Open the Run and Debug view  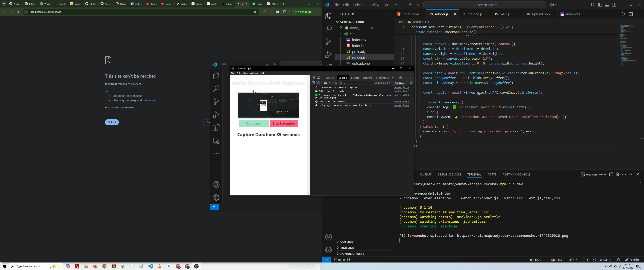click(x=328, y=55)
